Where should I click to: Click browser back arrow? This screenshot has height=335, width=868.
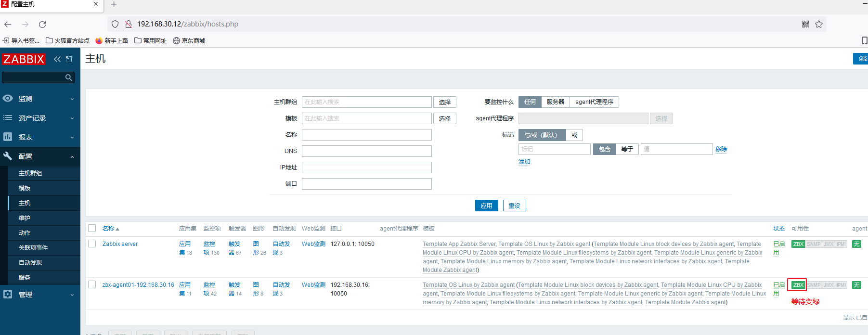point(8,24)
